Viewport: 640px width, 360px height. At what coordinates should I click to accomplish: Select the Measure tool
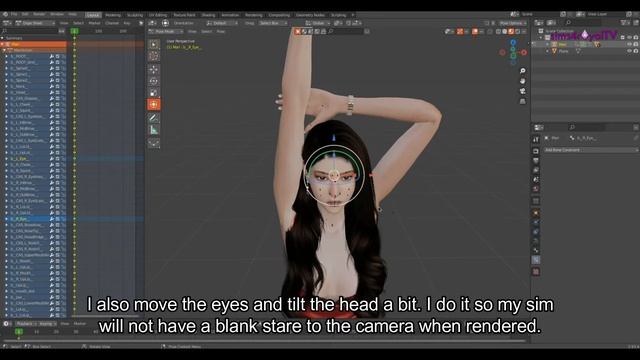(154, 130)
